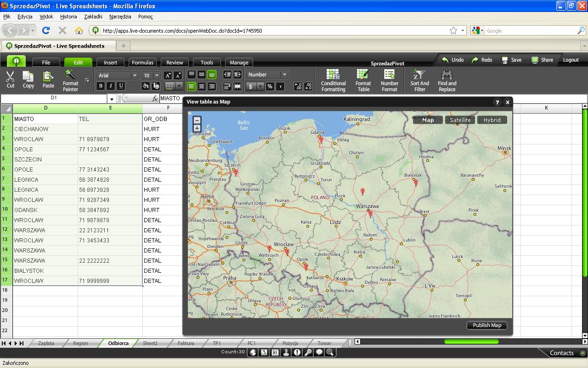588x368 pixels.
Task: Open the Firefox Historia menu
Action: point(68,17)
